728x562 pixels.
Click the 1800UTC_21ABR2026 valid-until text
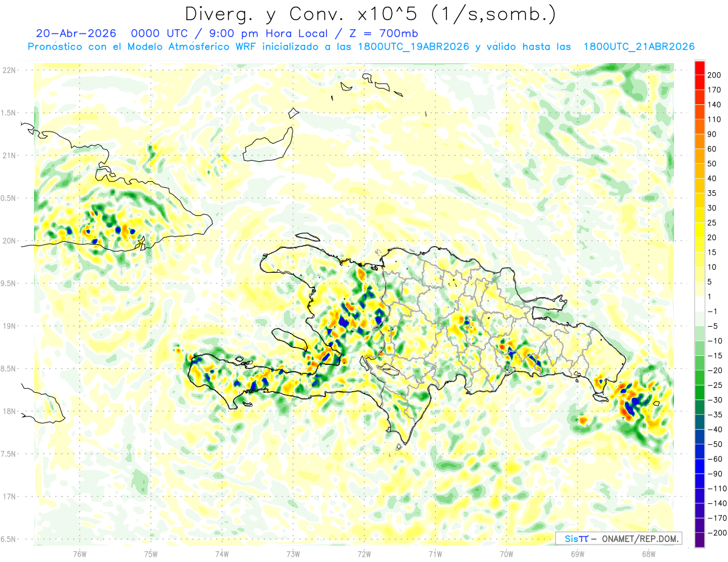point(639,47)
